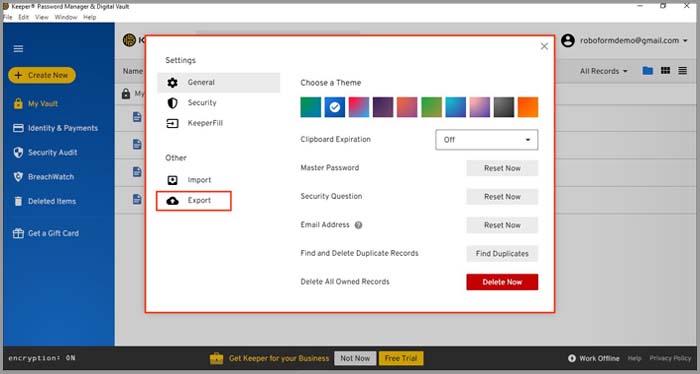Click the account avatar icon

click(568, 41)
